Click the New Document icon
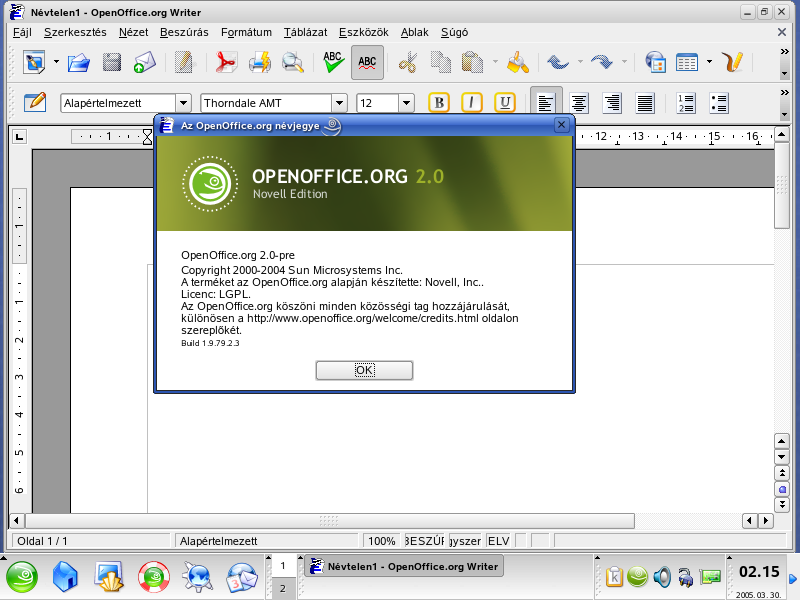The image size is (800, 600). [34, 62]
